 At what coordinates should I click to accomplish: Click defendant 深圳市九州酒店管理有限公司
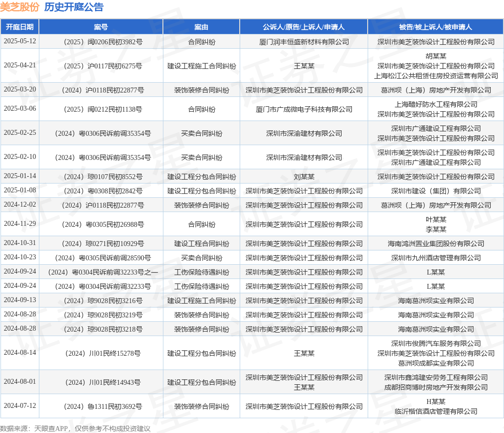point(436,258)
